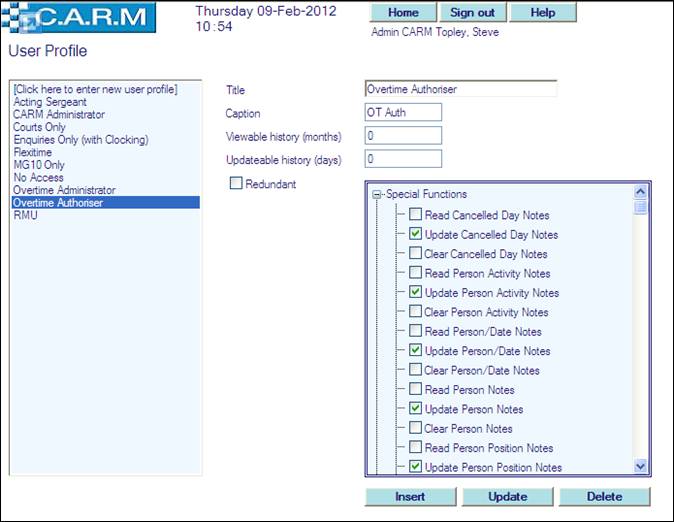Click to enter new user profile

(x=95, y=90)
